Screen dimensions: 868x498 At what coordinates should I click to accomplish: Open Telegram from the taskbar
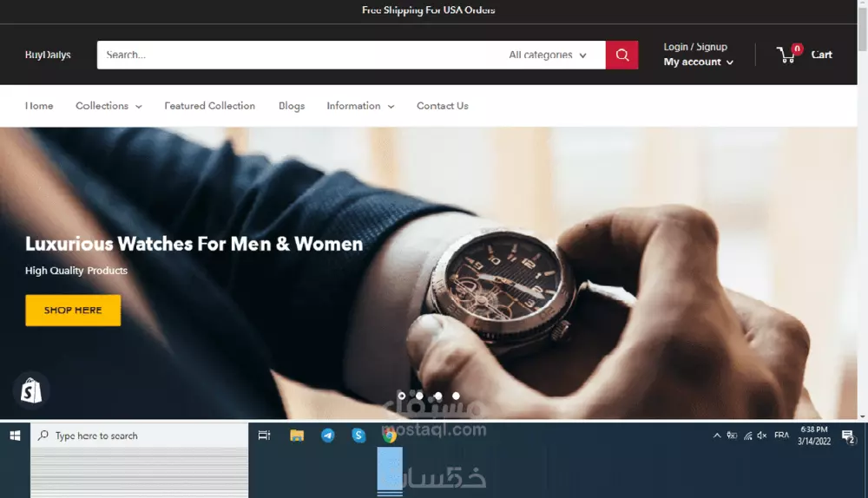328,436
